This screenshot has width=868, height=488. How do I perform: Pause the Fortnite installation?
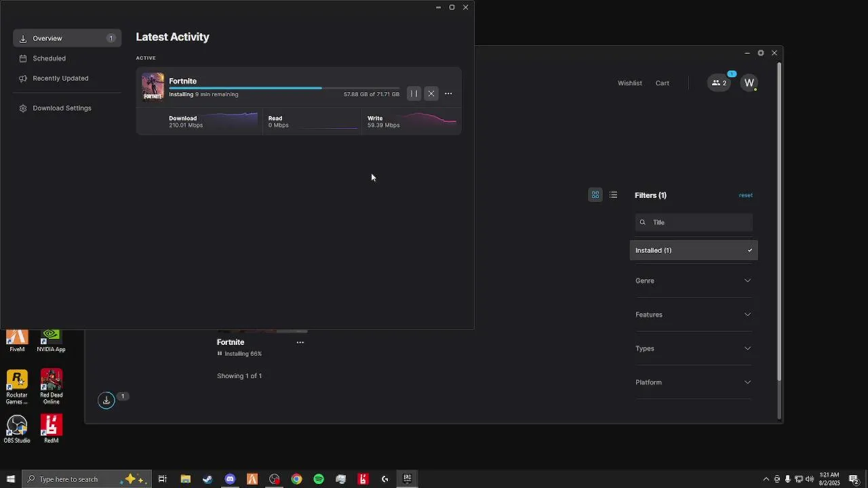coord(414,94)
